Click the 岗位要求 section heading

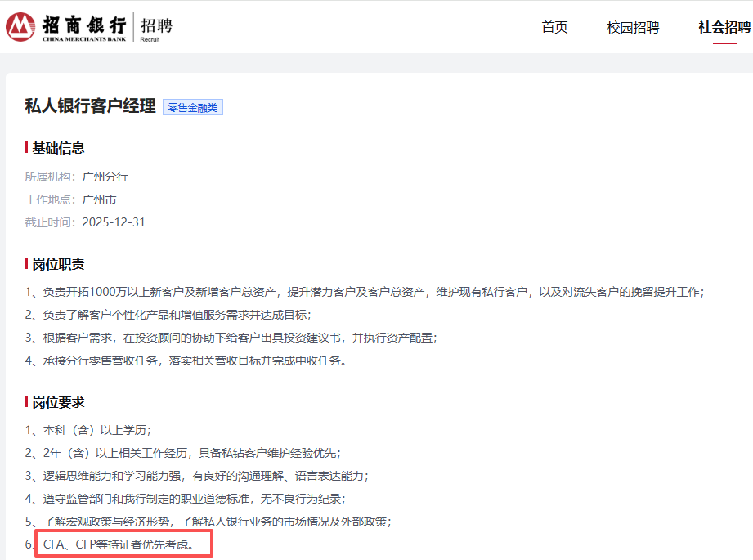[x=58, y=402]
